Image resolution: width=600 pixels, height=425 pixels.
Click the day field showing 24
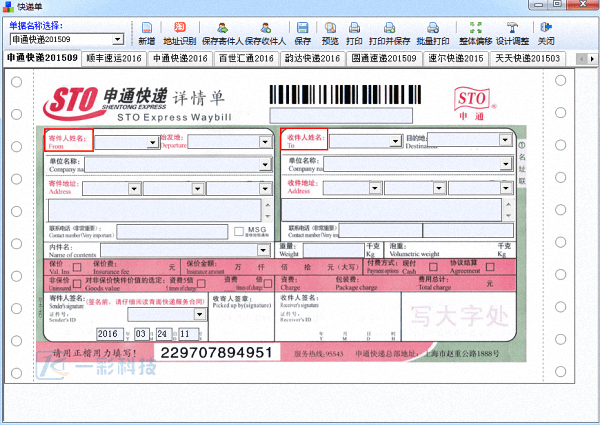[164, 334]
